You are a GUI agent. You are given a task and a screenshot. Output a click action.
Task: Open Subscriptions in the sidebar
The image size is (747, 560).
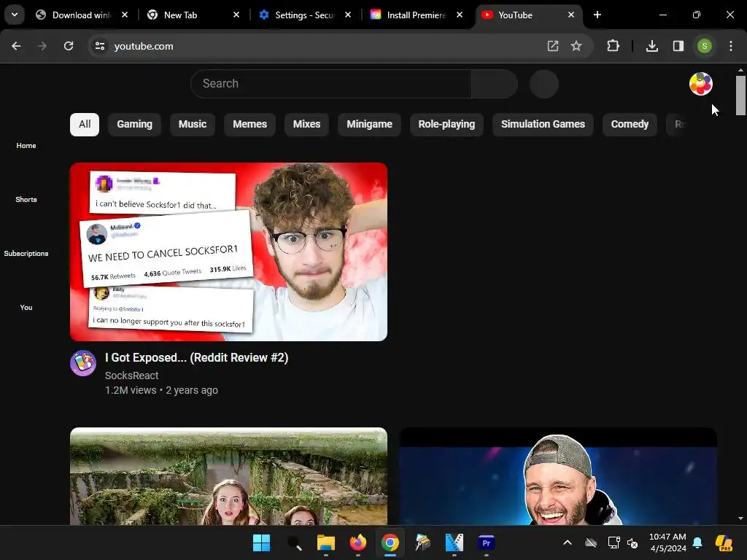pyautogui.click(x=26, y=253)
